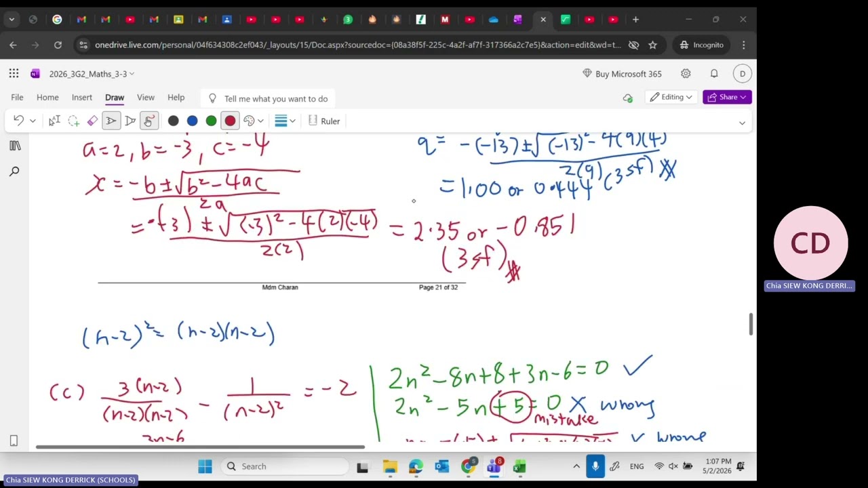Screen dimensions: 868x488
Task: Choose the Eraser tool
Action: 92,121
